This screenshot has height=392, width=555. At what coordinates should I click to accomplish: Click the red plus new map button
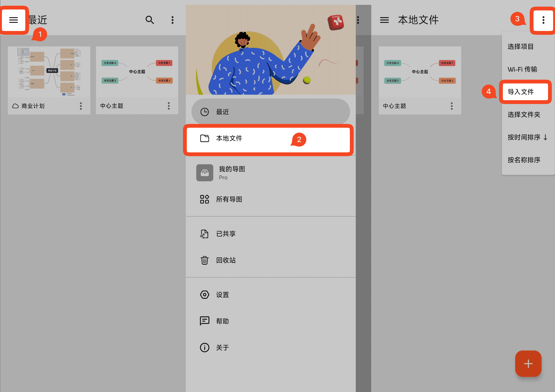pyautogui.click(x=528, y=364)
